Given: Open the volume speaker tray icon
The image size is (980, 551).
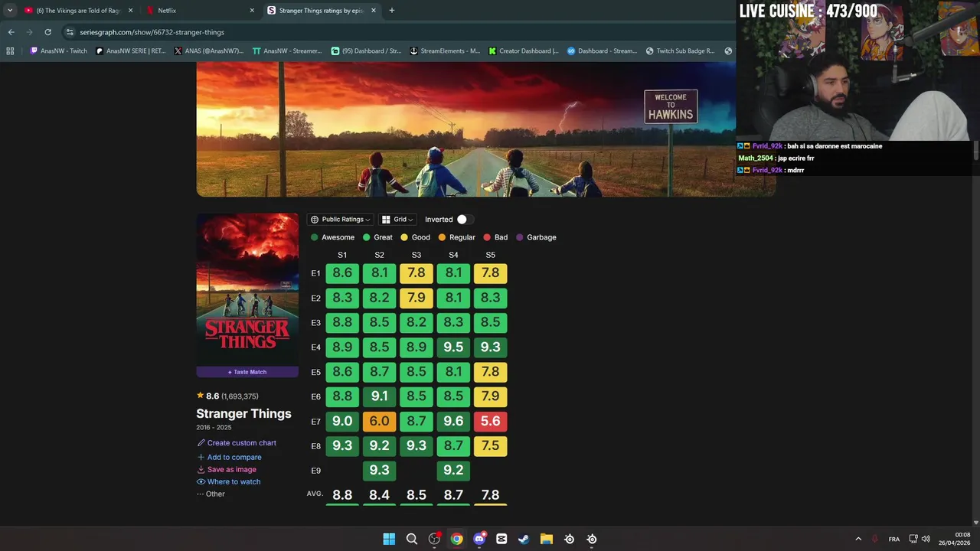Looking at the screenshot, I should click(926, 539).
